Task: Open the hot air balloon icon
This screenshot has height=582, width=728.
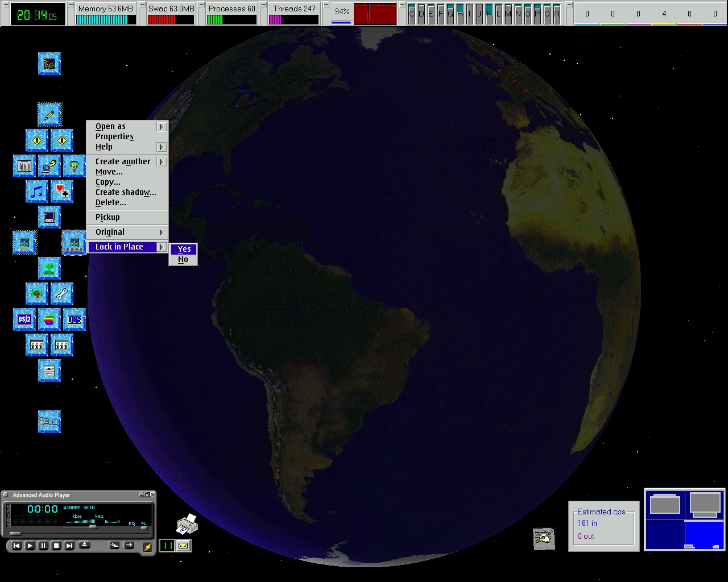Action: [x=74, y=166]
